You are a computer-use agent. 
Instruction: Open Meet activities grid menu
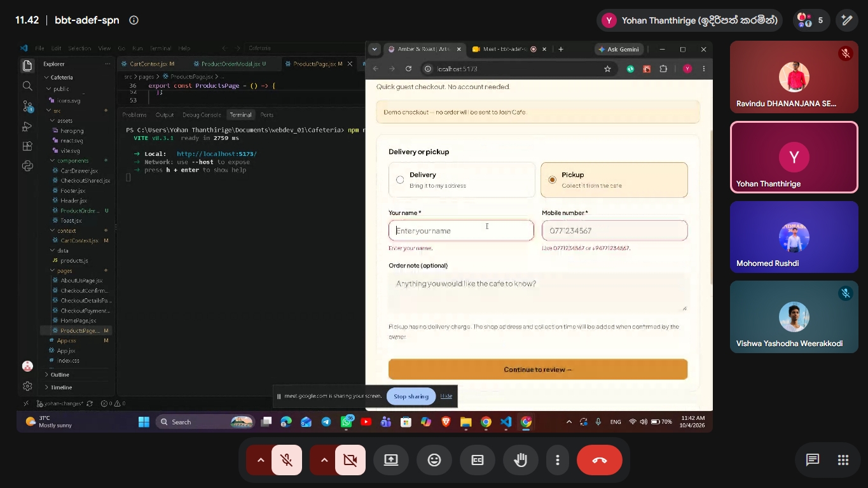(x=843, y=460)
